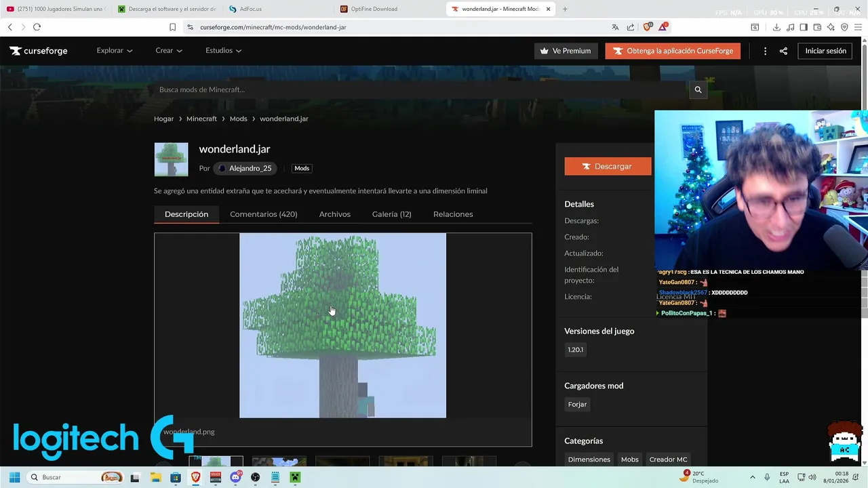
Task: Open the Brave Wallet icon
Action: coord(817,27)
